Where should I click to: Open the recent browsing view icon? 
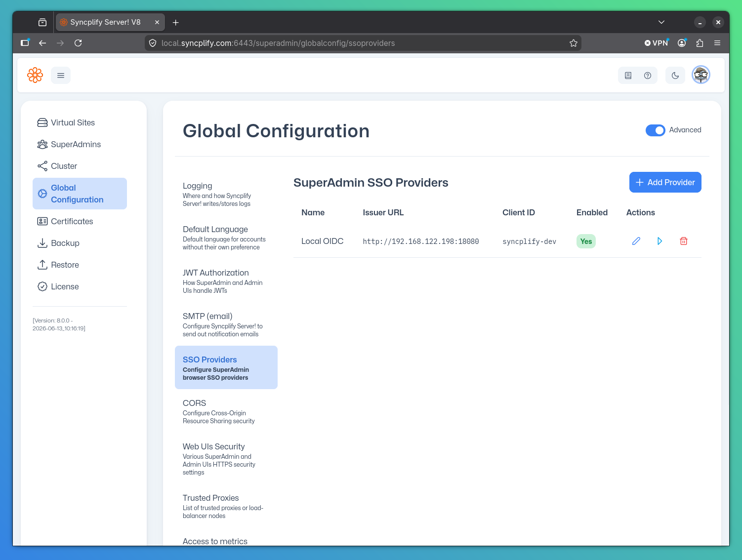point(42,22)
